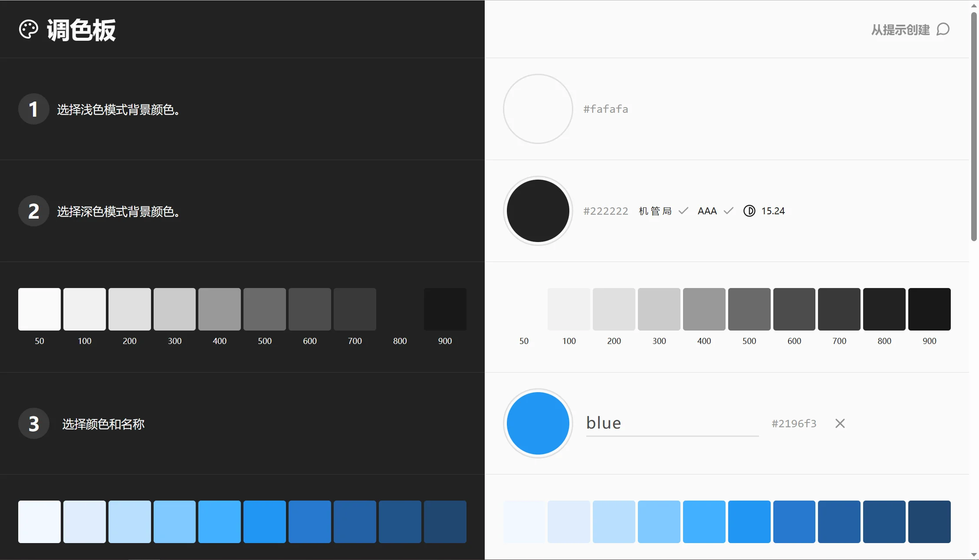Click the #2196f3 hex value
The image size is (979, 560).
(794, 423)
